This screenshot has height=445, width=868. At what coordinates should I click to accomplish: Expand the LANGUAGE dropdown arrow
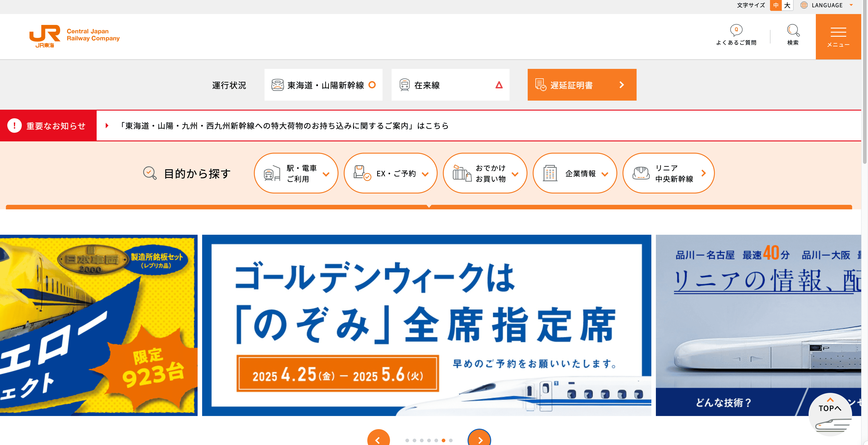tap(851, 5)
